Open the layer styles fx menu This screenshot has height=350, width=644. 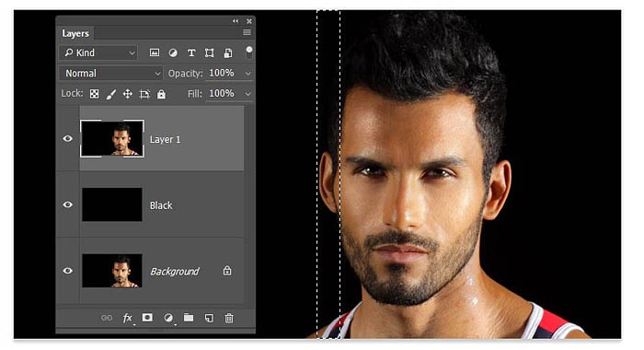(x=128, y=318)
